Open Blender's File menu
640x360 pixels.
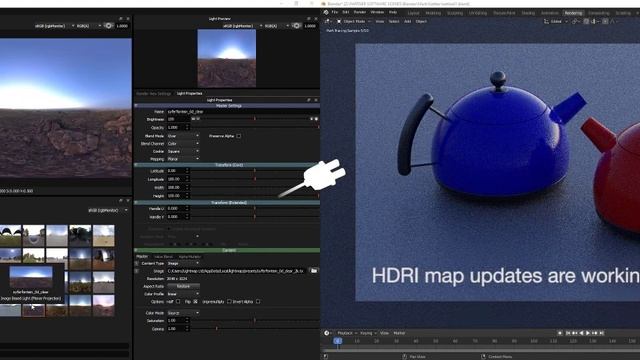tap(335, 12)
